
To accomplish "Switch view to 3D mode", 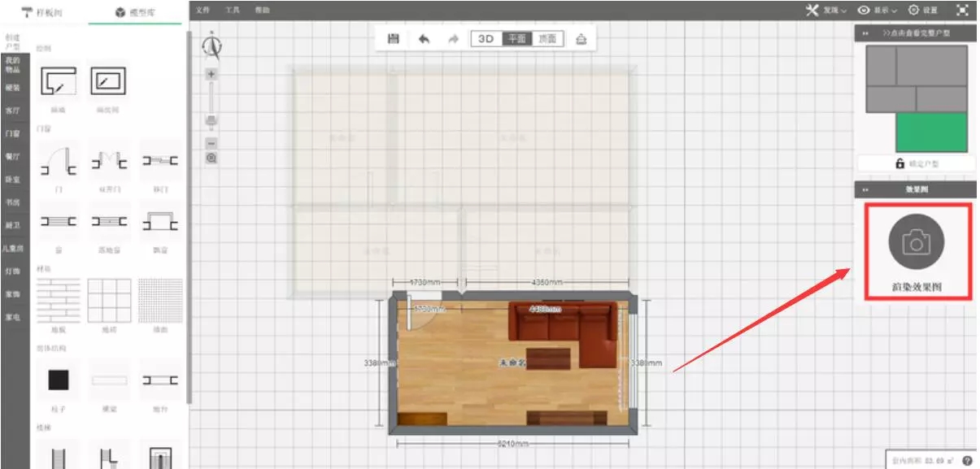I will (x=486, y=39).
